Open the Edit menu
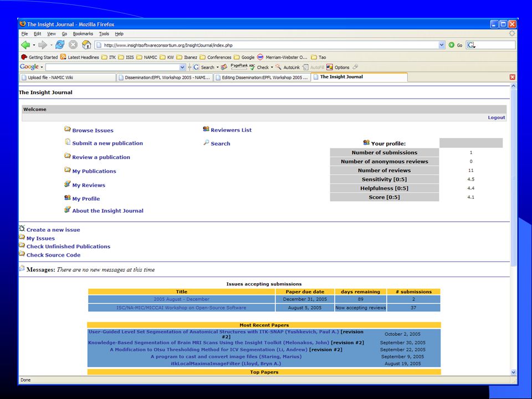Viewport: 532px width, 399px height. (37, 34)
